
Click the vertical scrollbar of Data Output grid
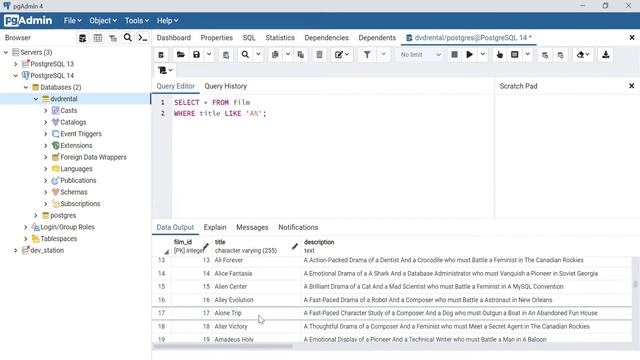click(636, 284)
